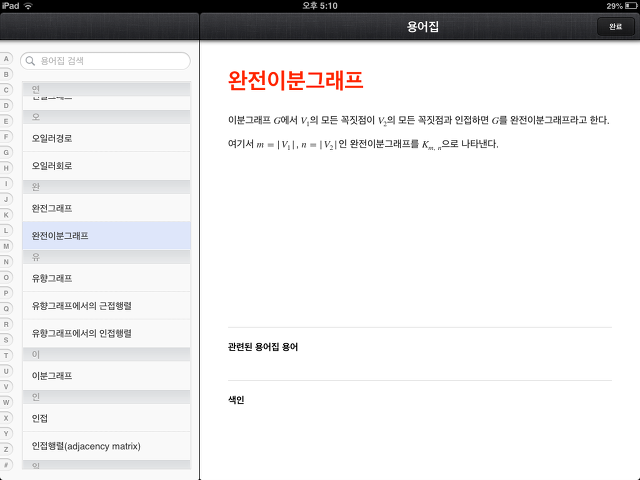Jump to index letter O
This screenshot has height=480, width=640.
pos(6,277)
